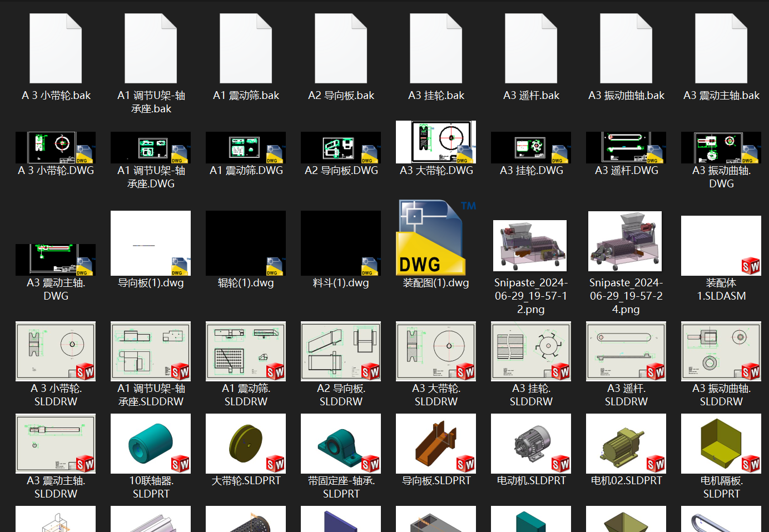Click the file name 电机02.SLDPRT
This screenshot has height=532, width=769.
pos(626,481)
